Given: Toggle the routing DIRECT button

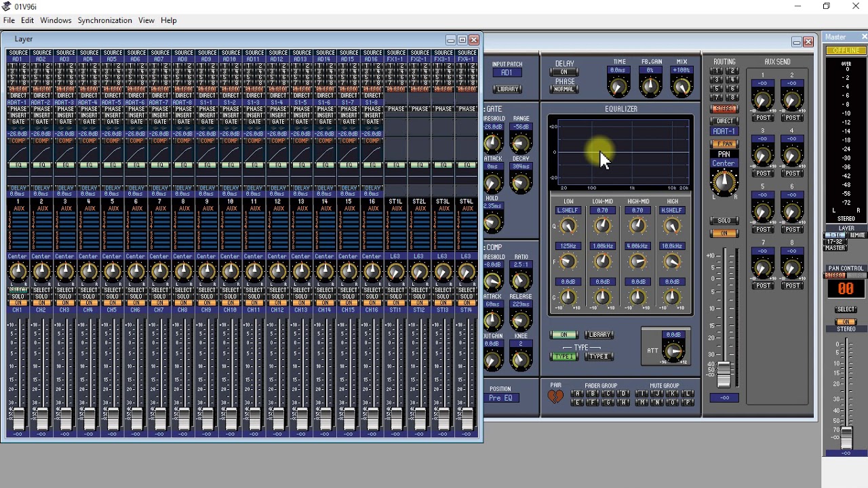Looking at the screenshot, I should (724, 121).
